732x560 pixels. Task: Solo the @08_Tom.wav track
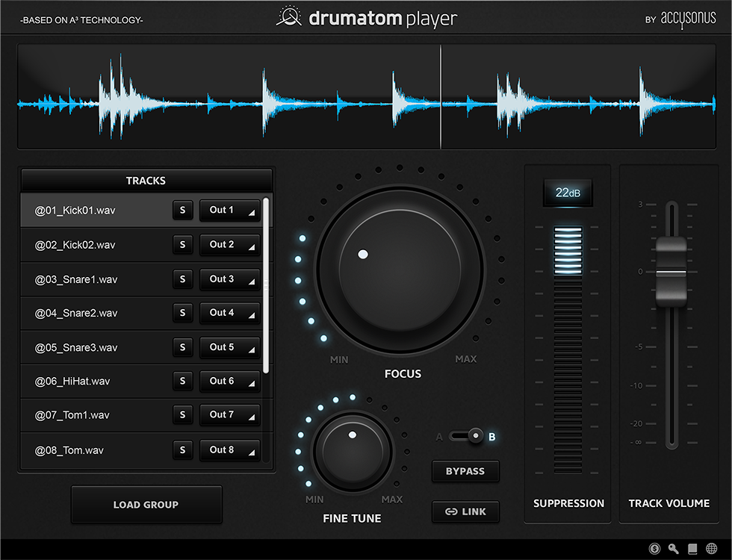(x=182, y=449)
